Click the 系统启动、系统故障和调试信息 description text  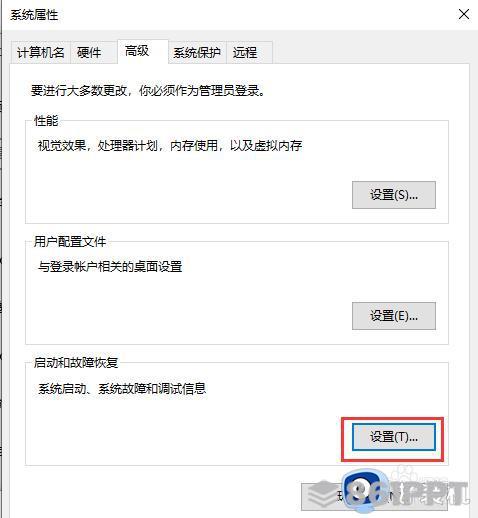[x=122, y=388]
